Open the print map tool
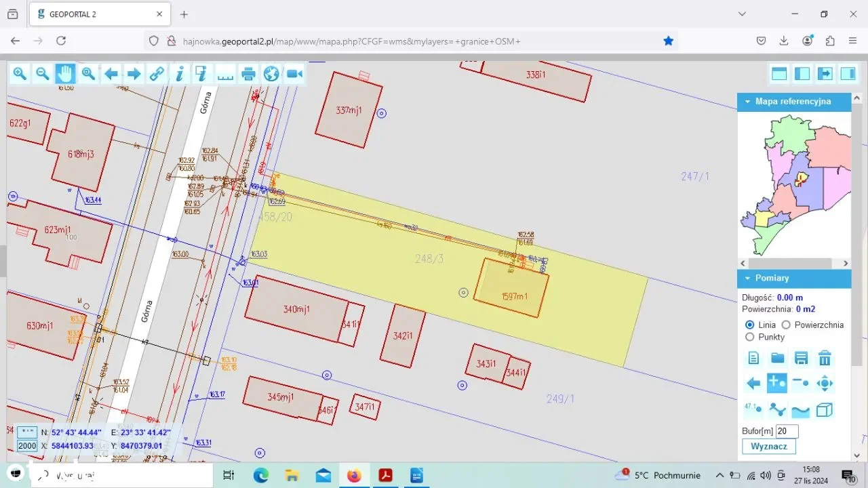Viewport: 868px width, 488px height. [249, 74]
